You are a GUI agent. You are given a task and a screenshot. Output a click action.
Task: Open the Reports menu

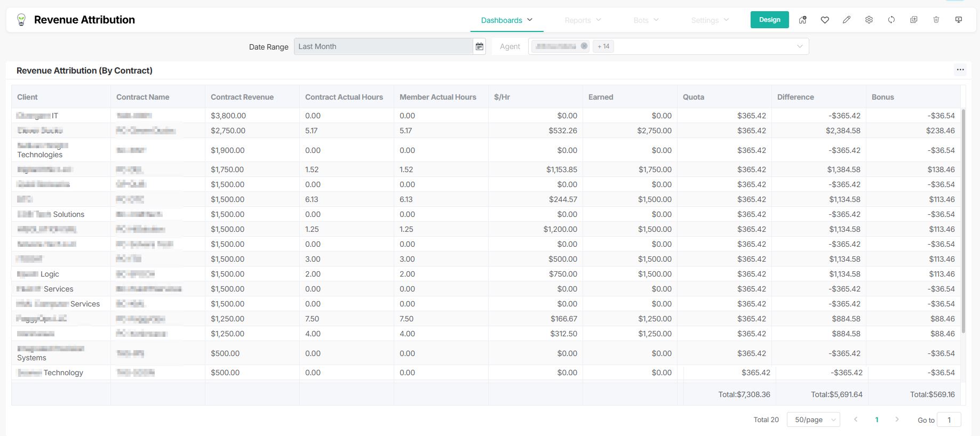coord(583,20)
